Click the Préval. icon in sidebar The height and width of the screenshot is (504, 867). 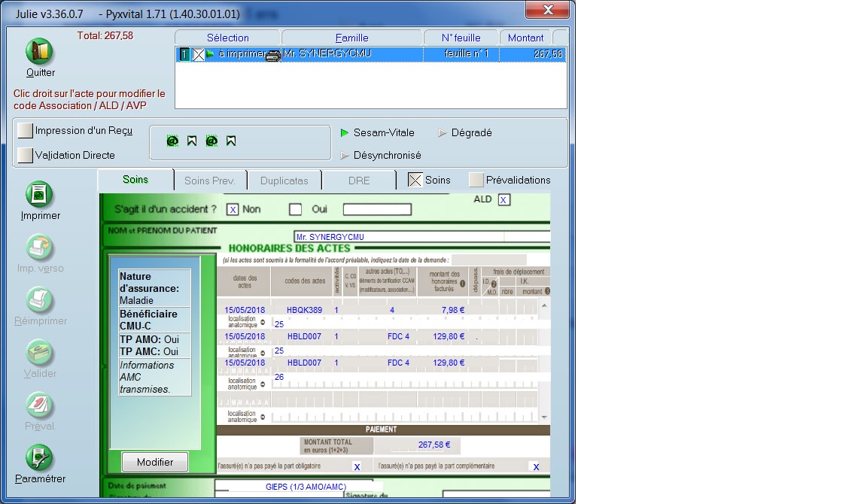[40, 405]
